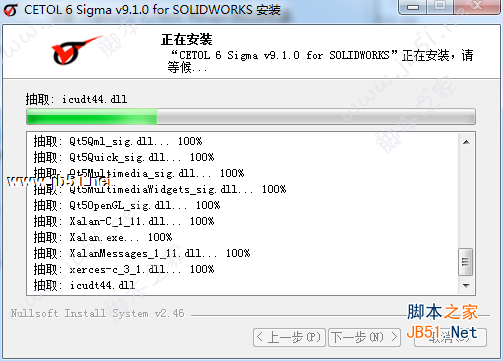
Task: Select the XalanMessages_1_11.dll log line
Action: point(142,253)
